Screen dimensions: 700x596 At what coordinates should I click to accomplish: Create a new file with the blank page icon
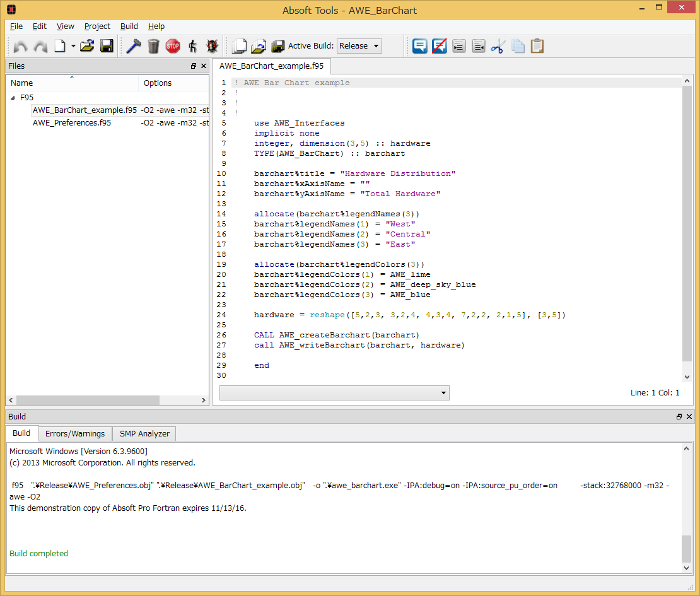pos(60,46)
